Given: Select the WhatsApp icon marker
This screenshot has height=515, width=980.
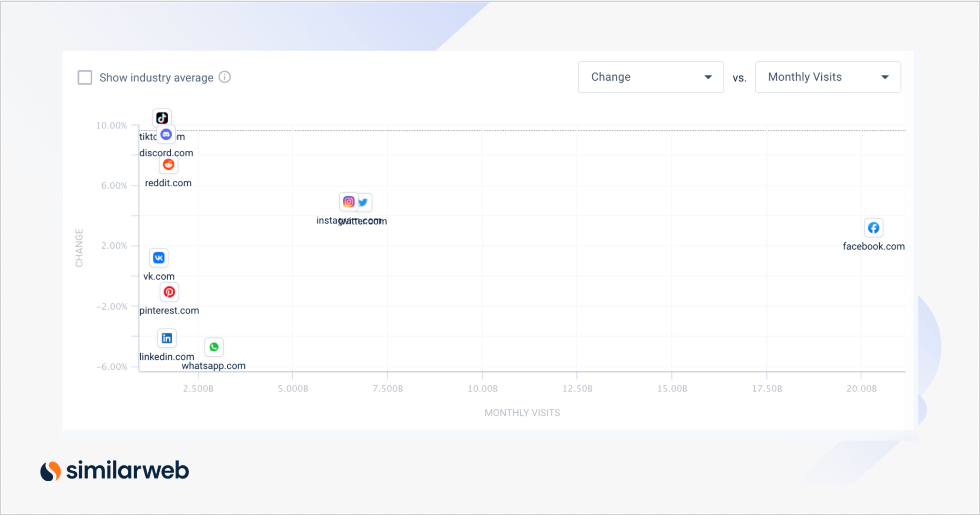Looking at the screenshot, I should click(214, 347).
